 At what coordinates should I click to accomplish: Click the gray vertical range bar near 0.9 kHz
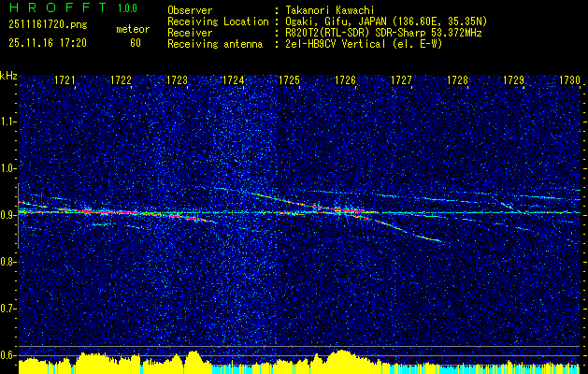[18, 216]
